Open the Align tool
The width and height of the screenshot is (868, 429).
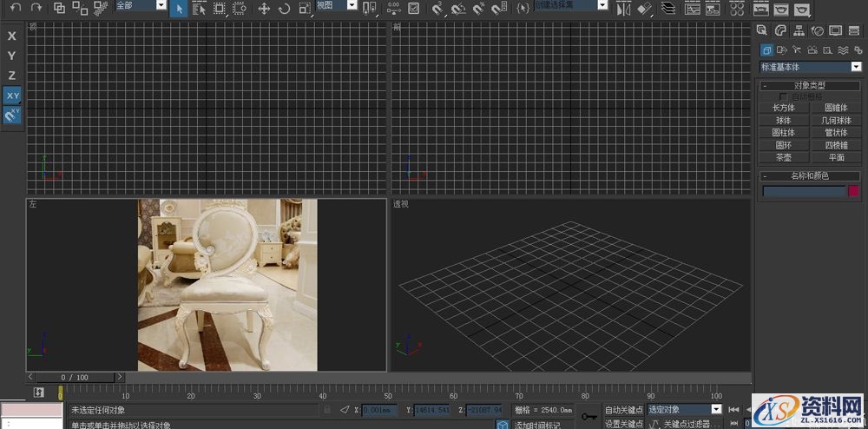[x=644, y=9]
